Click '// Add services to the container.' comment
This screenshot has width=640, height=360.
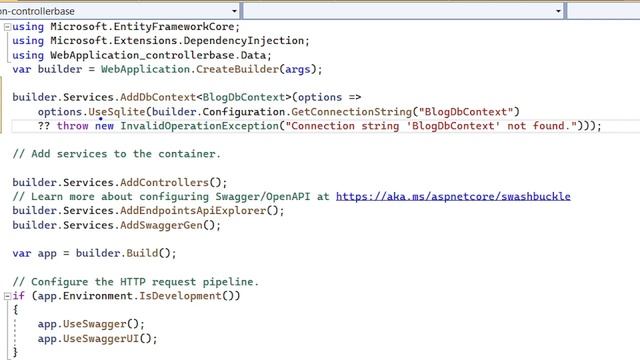[116, 154]
